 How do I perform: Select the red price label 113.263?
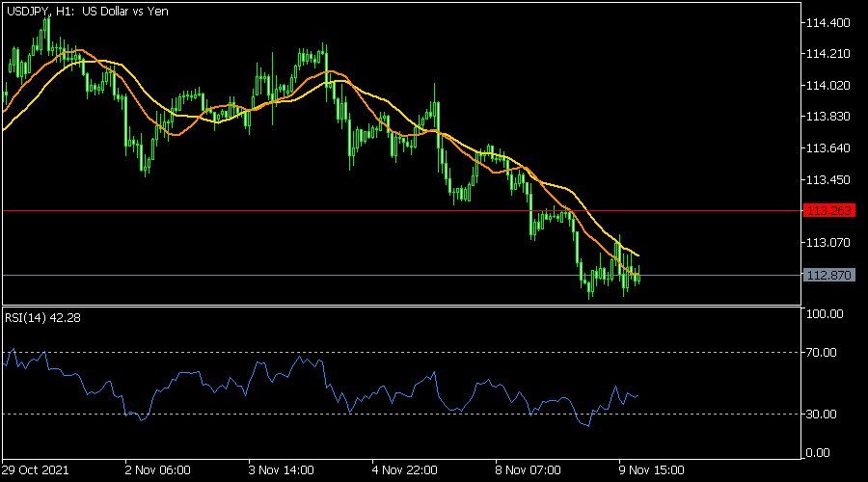point(828,211)
